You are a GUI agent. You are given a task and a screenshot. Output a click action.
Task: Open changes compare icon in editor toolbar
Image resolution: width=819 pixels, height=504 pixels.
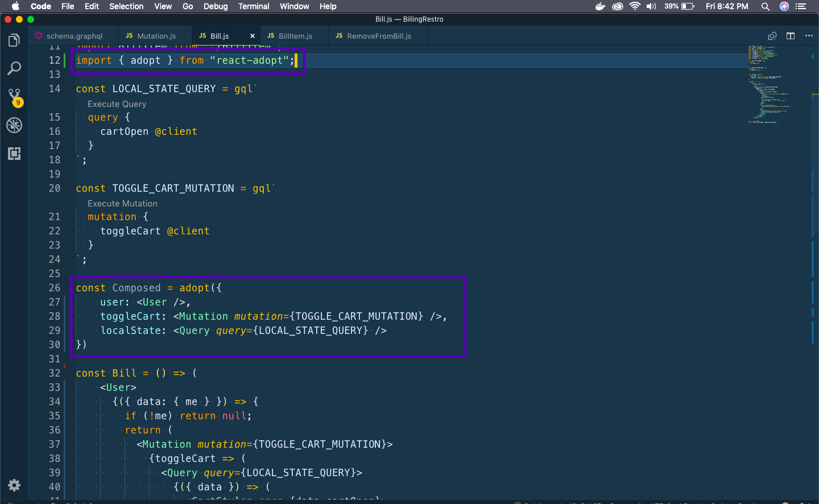click(x=772, y=36)
